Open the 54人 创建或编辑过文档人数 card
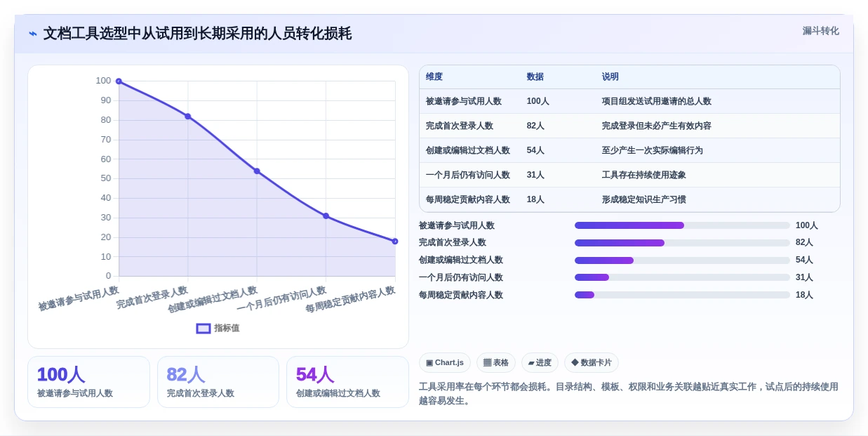This screenshot has width=868, height=436. click(347, 382)
